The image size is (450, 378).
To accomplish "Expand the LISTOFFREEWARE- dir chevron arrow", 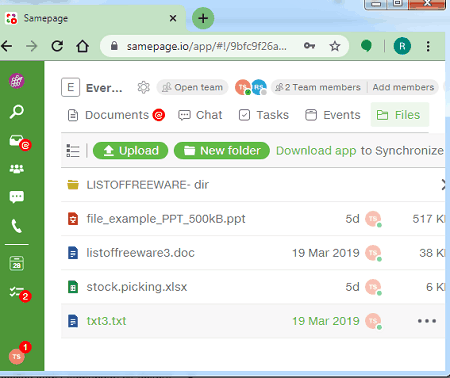I will click(x=443, y=185).
